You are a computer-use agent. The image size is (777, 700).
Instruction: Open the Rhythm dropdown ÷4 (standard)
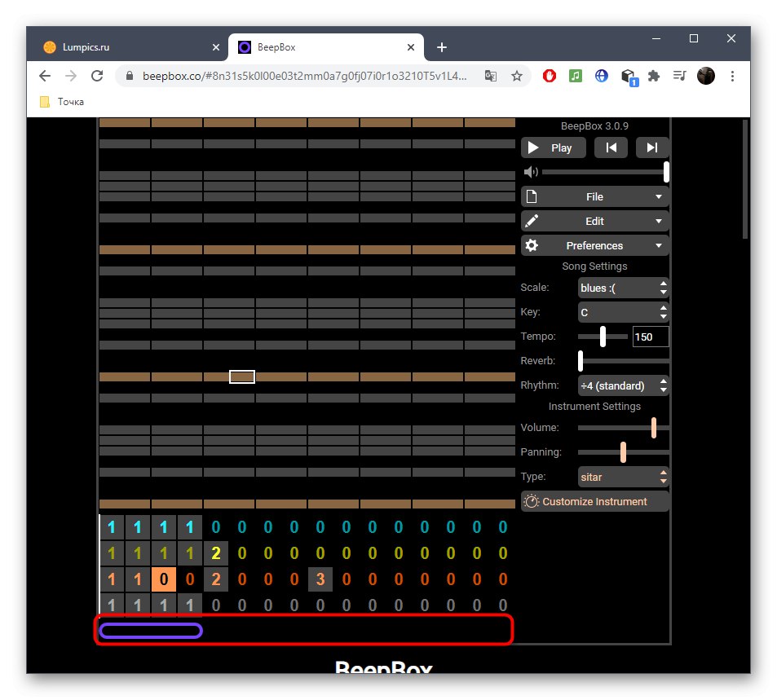pos(624,385)
